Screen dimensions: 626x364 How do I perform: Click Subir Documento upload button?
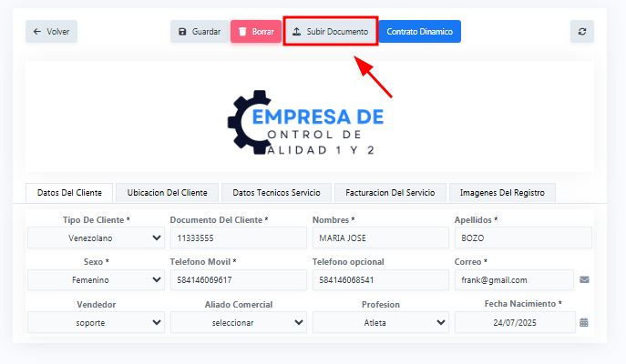click(x=329, y=31)
